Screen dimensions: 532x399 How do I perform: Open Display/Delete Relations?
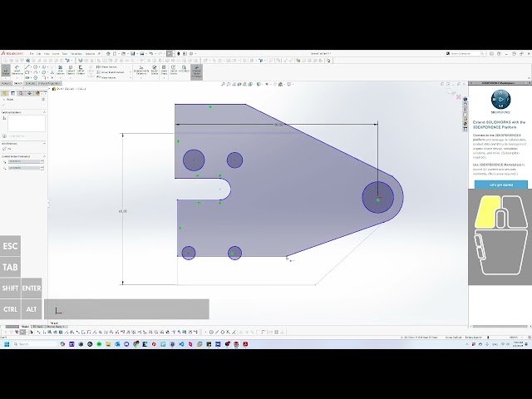pos(141,70)
